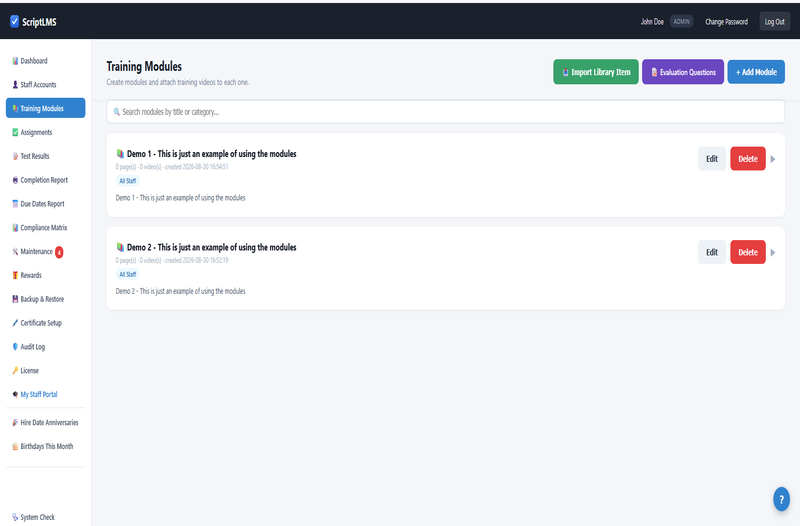
Task: Click the Evaluation Questions button
Action: click(683, 72)
